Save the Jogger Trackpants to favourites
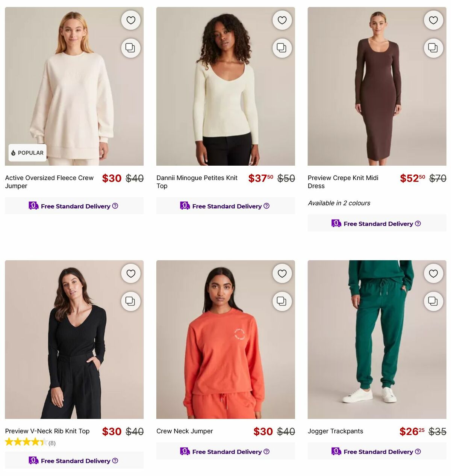451x476 pixels. tap(433, 274)
